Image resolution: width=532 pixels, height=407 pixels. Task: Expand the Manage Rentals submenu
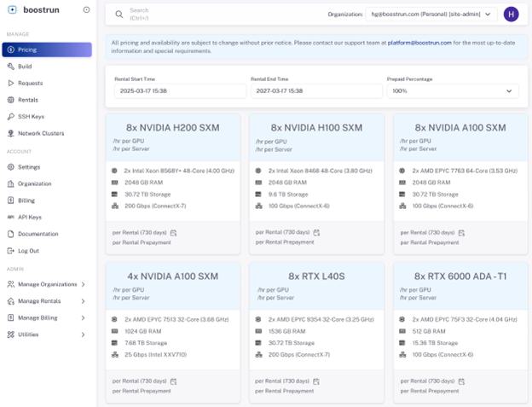pos(83,301)
